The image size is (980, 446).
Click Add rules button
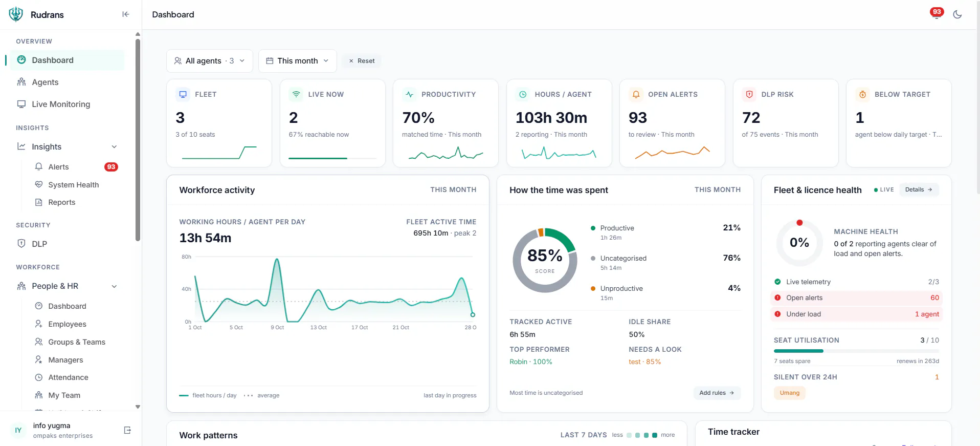[717, 393]
